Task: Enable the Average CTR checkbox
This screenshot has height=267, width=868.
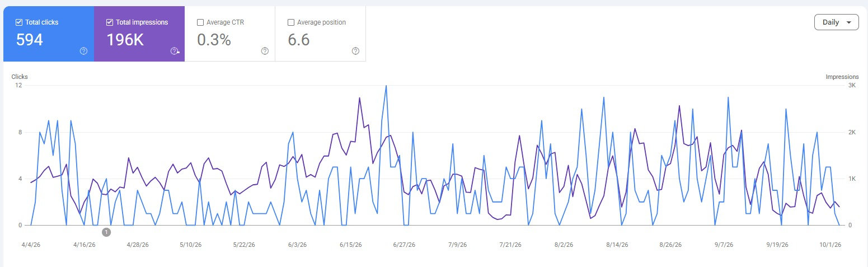Action: [200, 22]
